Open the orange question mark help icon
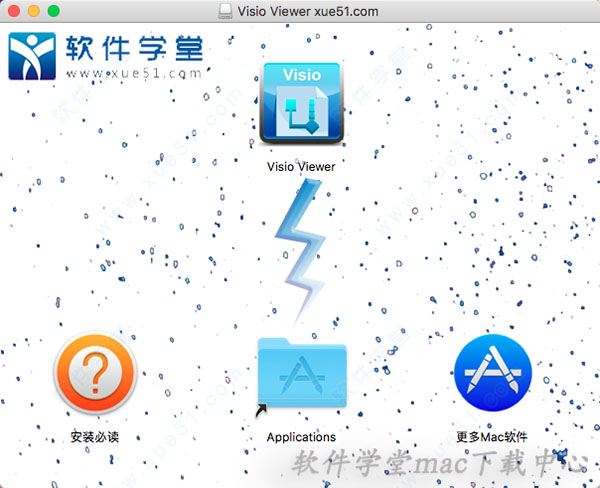Viewport: 600px width, 488px height. (x=95, y=373)
